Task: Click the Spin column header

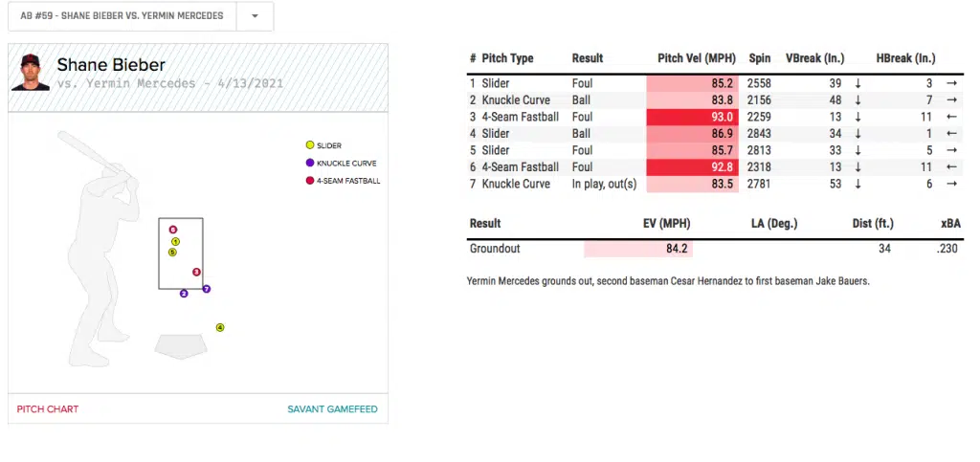Action: 757,58
